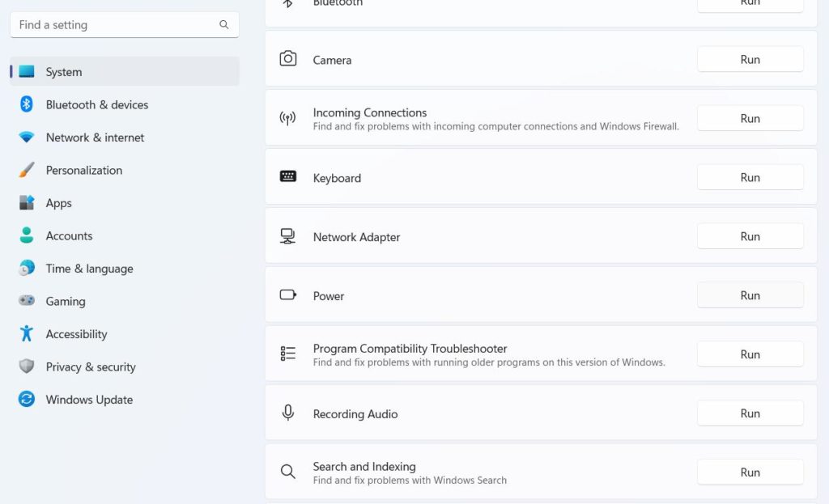Viewport: 829px width, 504px height.
Task: Select Gaming in the sidebar
Action: tap(125, 301)
